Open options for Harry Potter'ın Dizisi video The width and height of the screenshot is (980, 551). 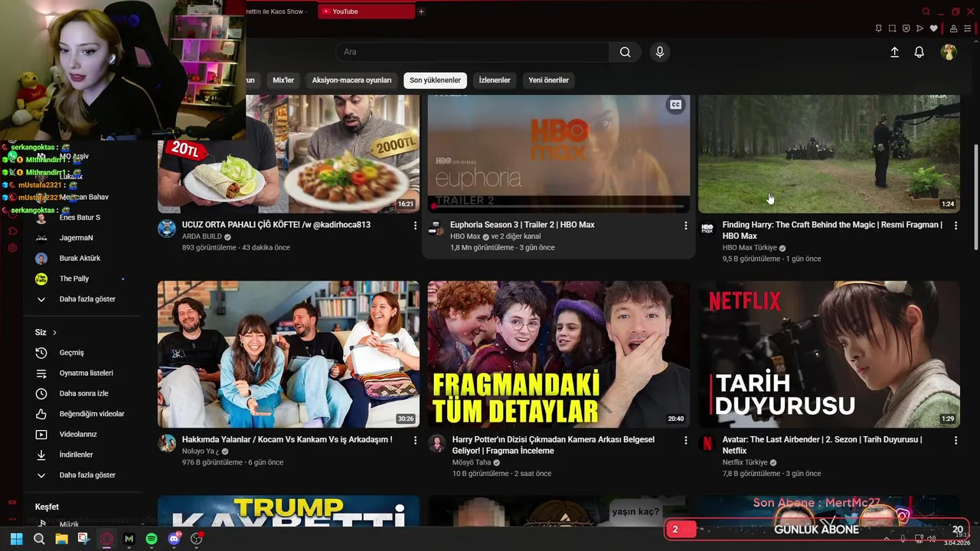[x=685, y=441]
